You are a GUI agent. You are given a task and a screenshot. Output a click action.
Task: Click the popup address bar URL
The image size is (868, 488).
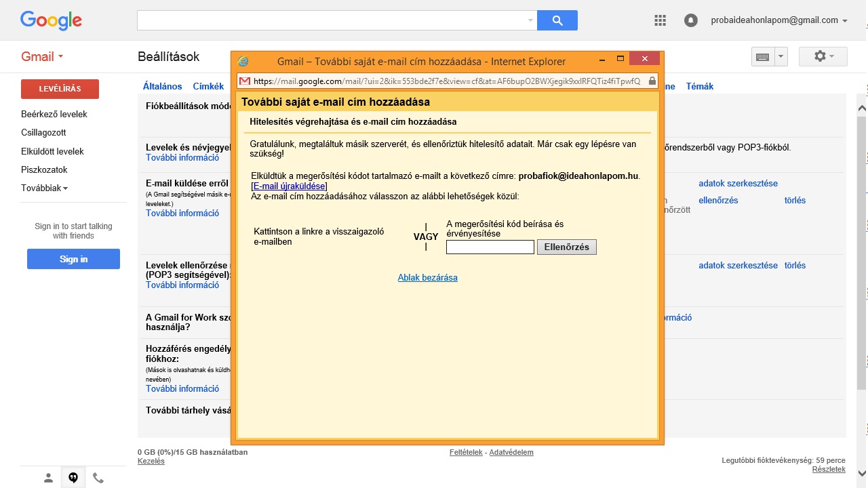point(447,81)
